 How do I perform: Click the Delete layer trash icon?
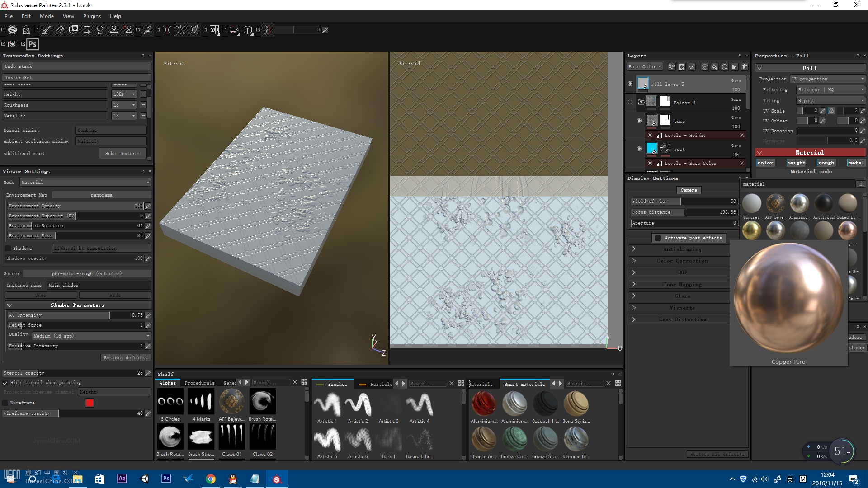(x=745, y=67)
